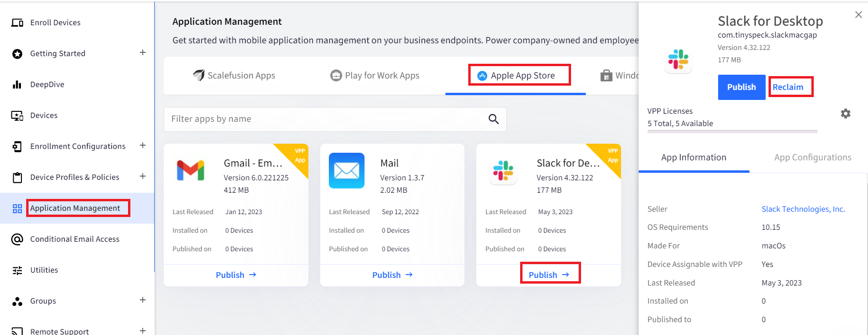Click 'Gmail - Em...' card title

[x=253, y=163]
